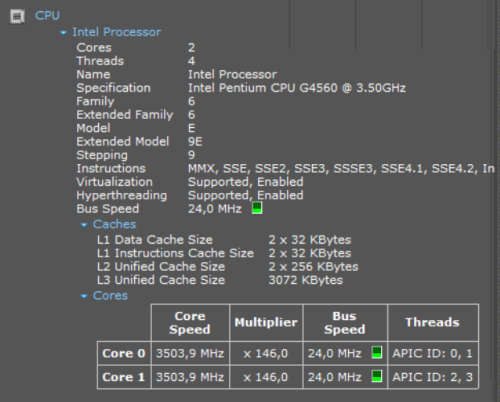Collapse the Caches section arrow
Image resolution: width=500 pixels, height=402 pixels.
click(x=84, y=225)
